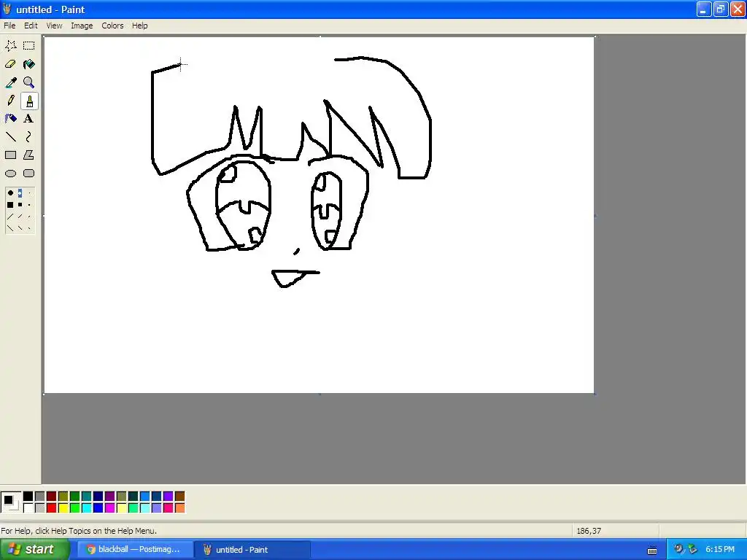Image resolution: width=747 pixels, height=560 pixels.
Task: Select the teal color swatch
Action: [86, 497]
